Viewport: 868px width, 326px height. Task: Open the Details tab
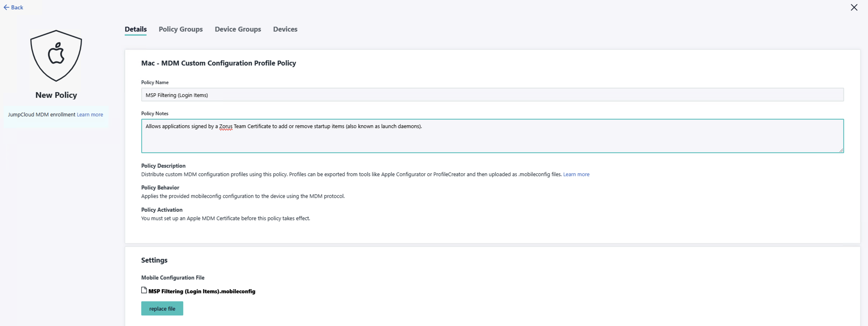[x=136, y=29]
